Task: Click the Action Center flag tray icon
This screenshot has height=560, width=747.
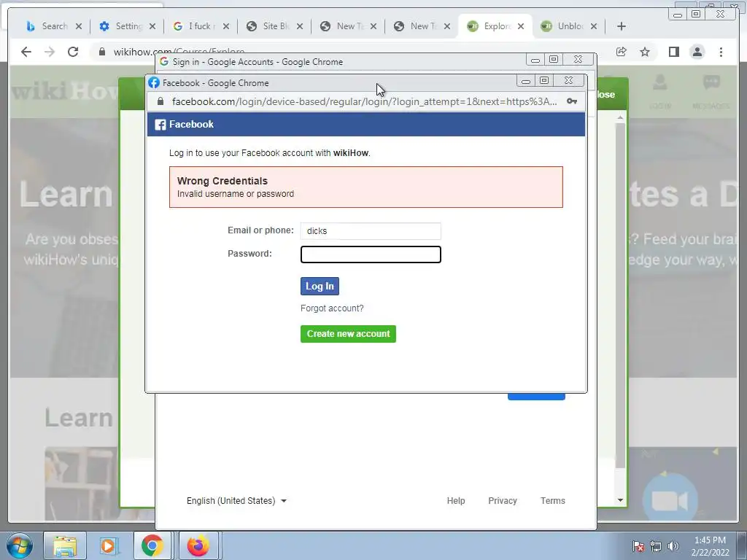Action: point(638,545)
